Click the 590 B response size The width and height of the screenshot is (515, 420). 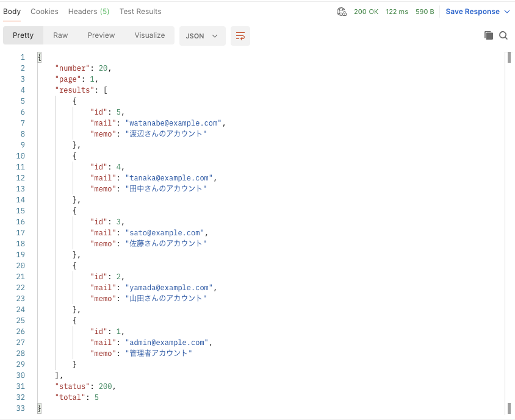click(x=425, y=12)
